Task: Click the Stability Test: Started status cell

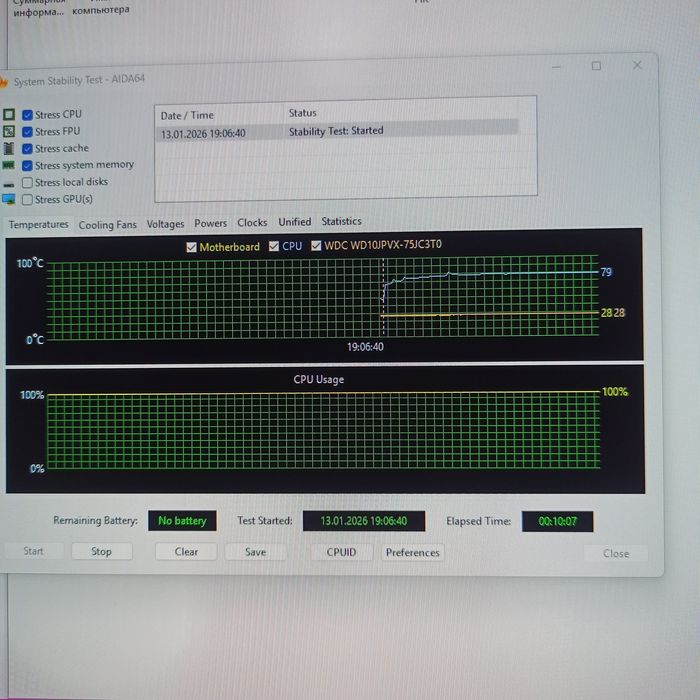Action: (x=336, y=131)
